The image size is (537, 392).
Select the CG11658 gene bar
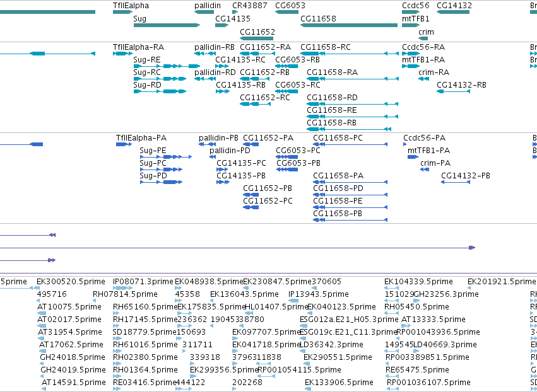pyautogui.click(x=349, y=25)
